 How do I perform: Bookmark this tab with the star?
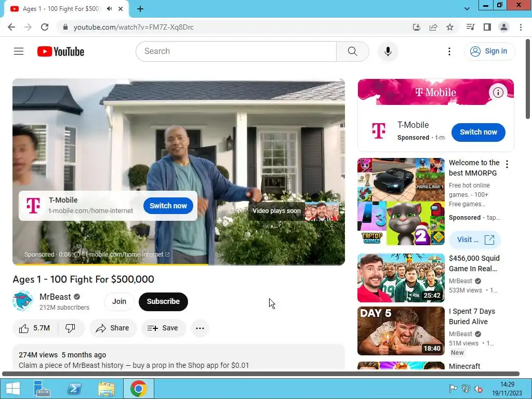point(450,27)
